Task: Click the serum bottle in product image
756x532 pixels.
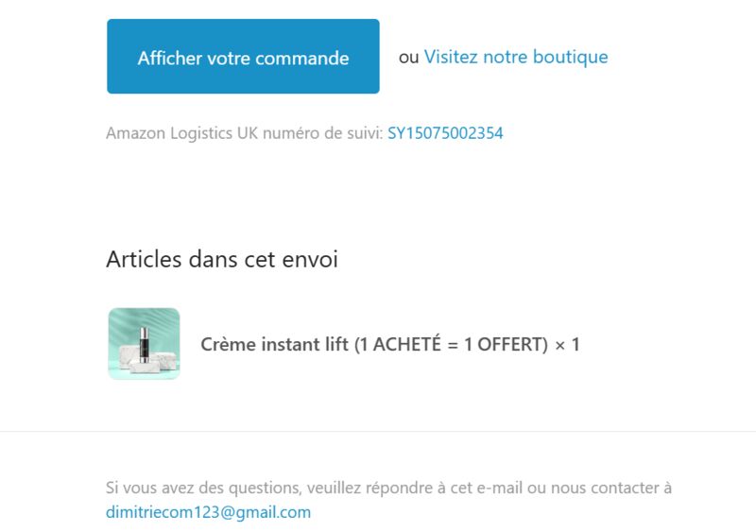Action: pyautogui.click(x=145, y=344)
